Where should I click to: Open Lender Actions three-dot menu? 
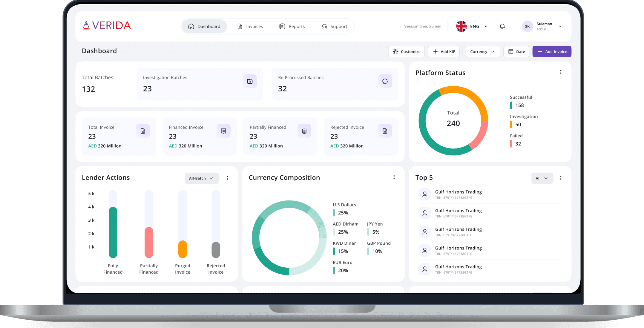click(x=227, y=178)
